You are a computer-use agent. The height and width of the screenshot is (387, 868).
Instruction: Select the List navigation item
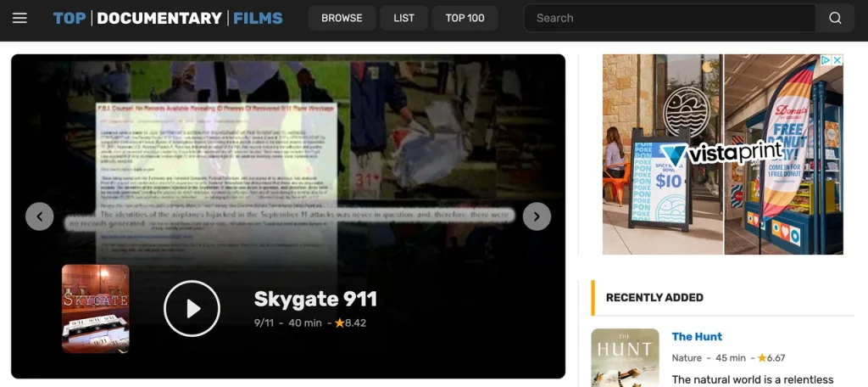pyautogui.click(x=404, y=18)
